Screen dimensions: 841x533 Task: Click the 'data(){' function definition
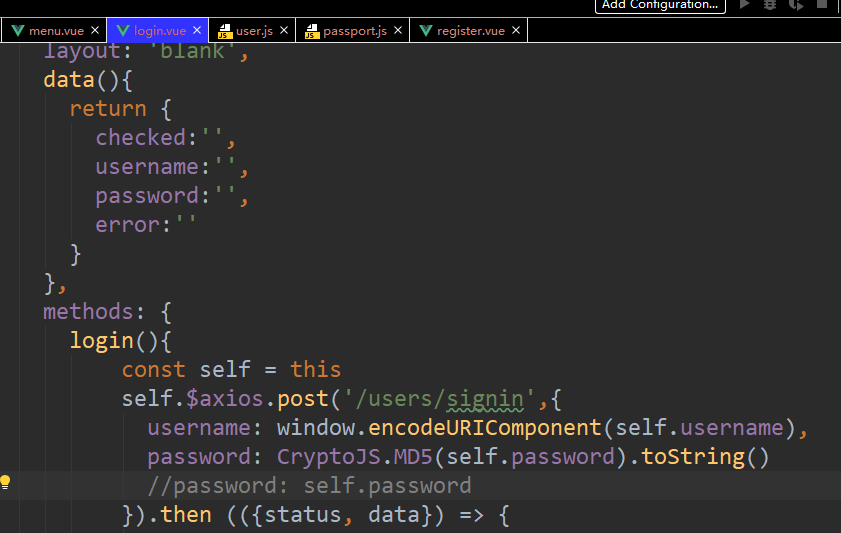88,80
